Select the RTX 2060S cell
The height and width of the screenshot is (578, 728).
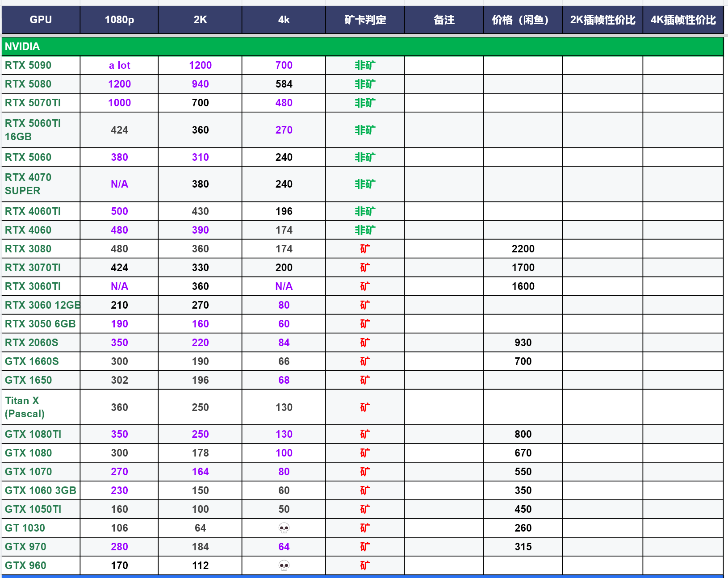(41, 343)
